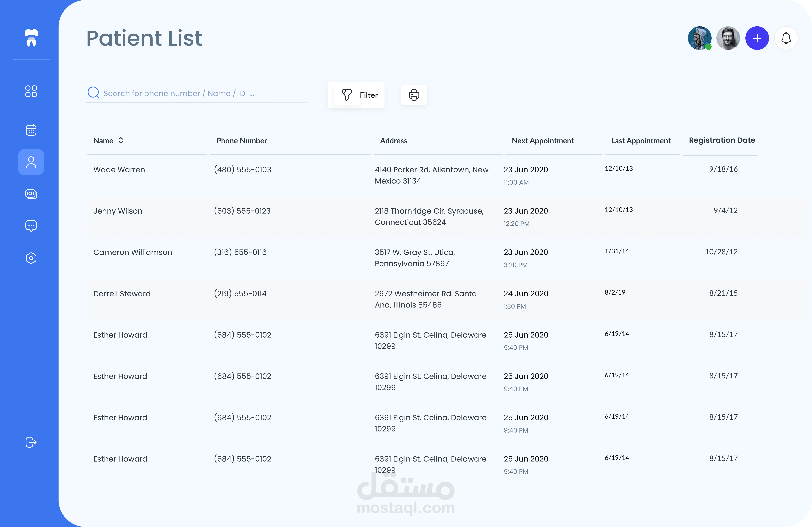
Task: Open Cameron Williamson patient row
Action: [x=133, y=252]
